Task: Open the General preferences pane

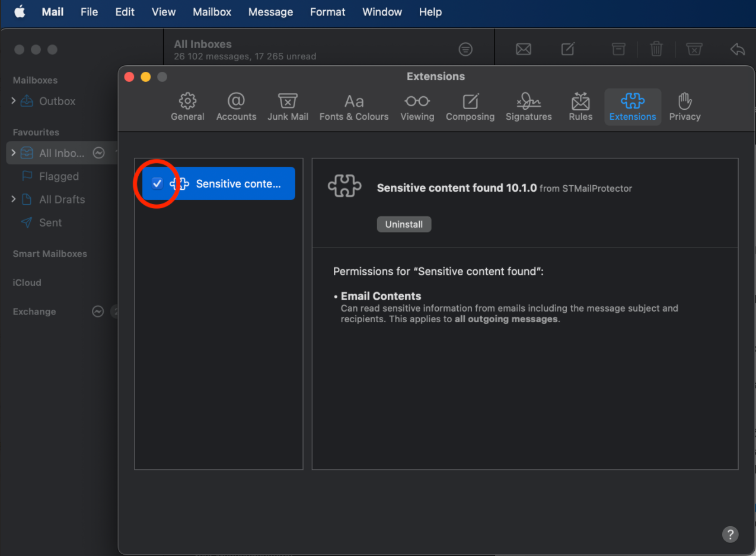Action: (187, 107)
